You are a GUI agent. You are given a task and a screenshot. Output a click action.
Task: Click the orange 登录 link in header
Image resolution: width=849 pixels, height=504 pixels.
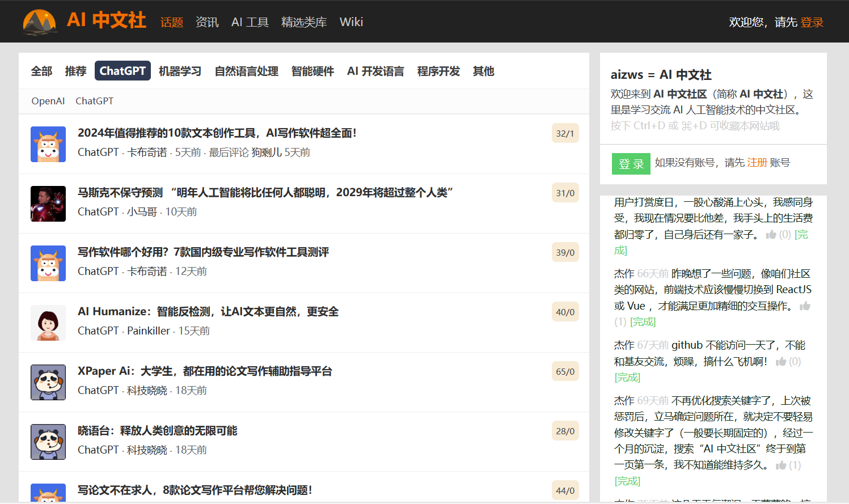812,22
